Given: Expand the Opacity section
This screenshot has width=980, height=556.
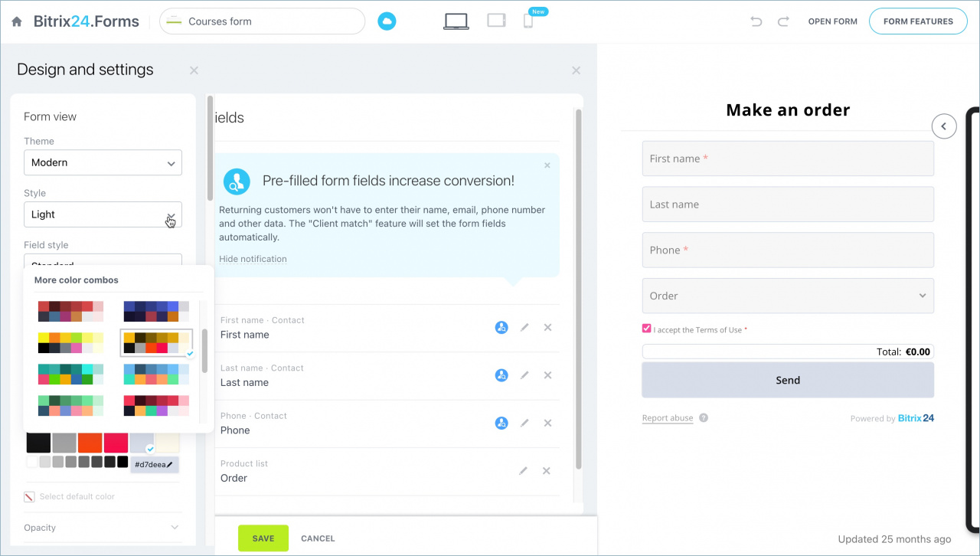Looking at the screenshot, I should click(x=103, y=528).
